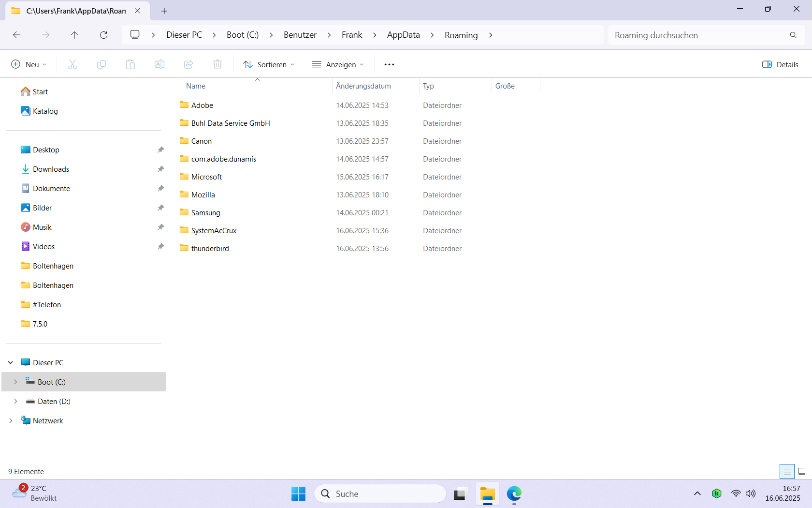Go up one folder level
The width and height of the screenshot is (812, 508).
tap(74, 35)
